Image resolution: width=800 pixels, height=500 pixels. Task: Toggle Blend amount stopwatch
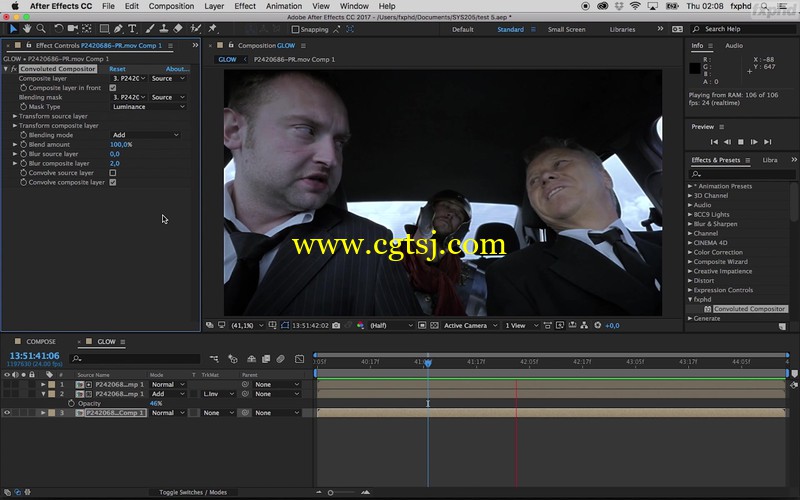point(23,144)
